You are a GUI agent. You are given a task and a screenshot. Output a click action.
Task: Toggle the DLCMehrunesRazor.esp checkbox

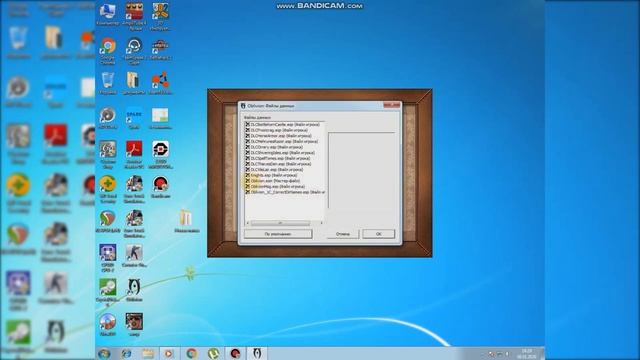tap(247, 141)
